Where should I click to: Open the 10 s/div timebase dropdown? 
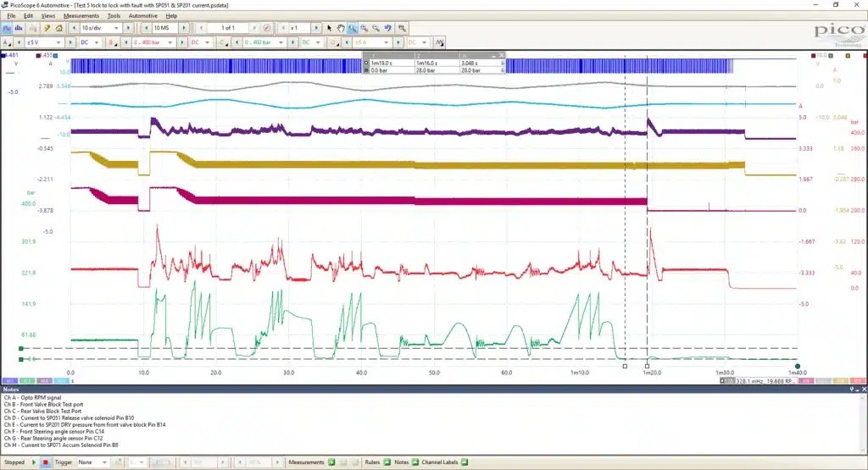click(x=116, y=28)
